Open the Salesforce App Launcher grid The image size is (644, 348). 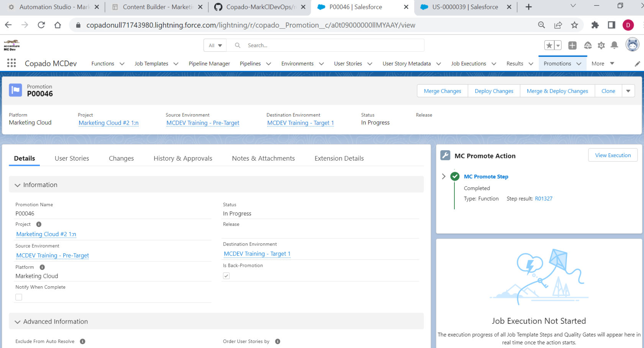pos(11,63)
